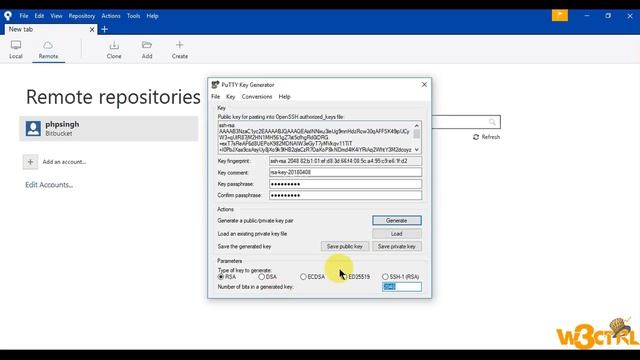Click the Load button
The height and width of the screenshot is (360, 640).
point(397,234)
